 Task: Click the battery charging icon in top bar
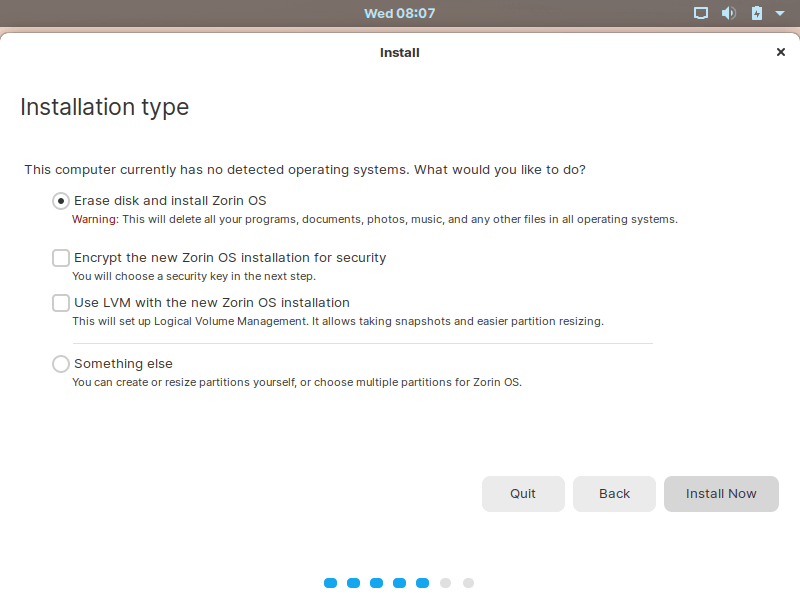(x=757, y=13)
